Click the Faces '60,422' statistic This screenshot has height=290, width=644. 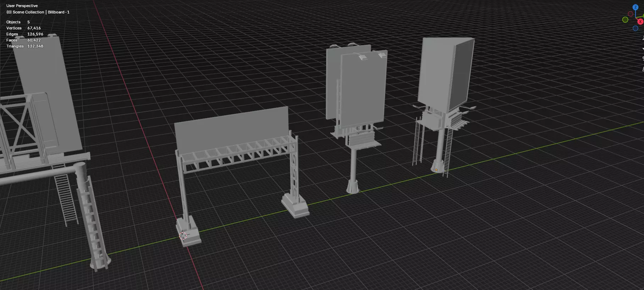coord(34,40)
